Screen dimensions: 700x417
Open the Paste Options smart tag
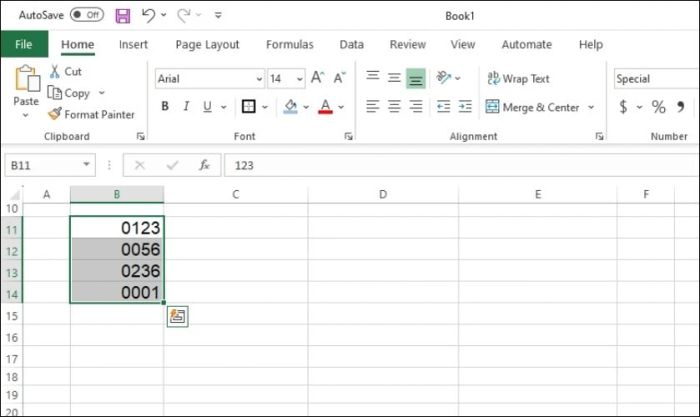(x=178, y=317)
